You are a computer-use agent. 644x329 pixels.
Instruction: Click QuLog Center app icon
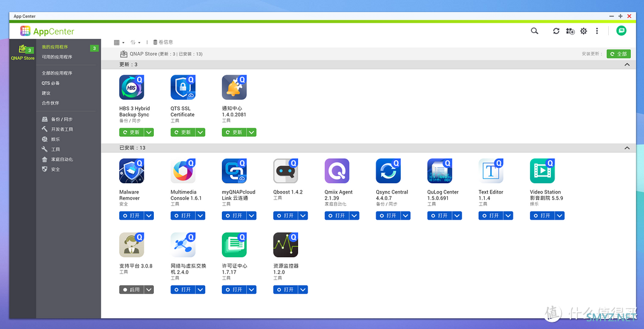[439, 171]
